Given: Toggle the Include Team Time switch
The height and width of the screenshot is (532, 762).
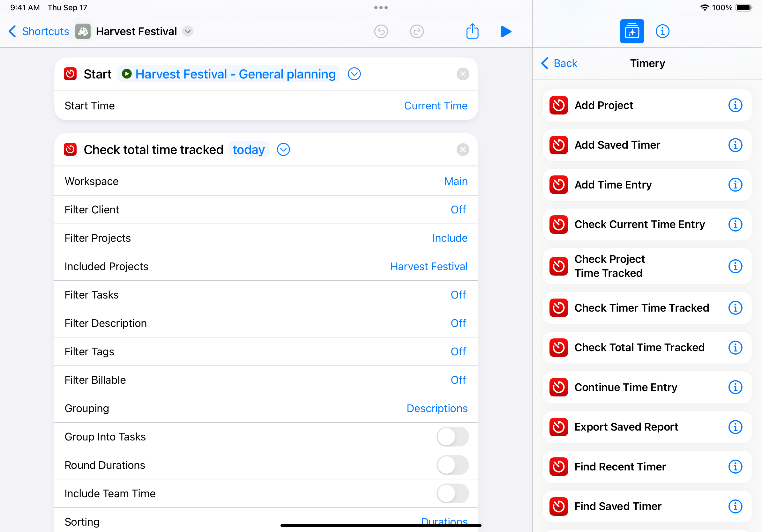Looking at the screenshot, I should pos(452,493).
